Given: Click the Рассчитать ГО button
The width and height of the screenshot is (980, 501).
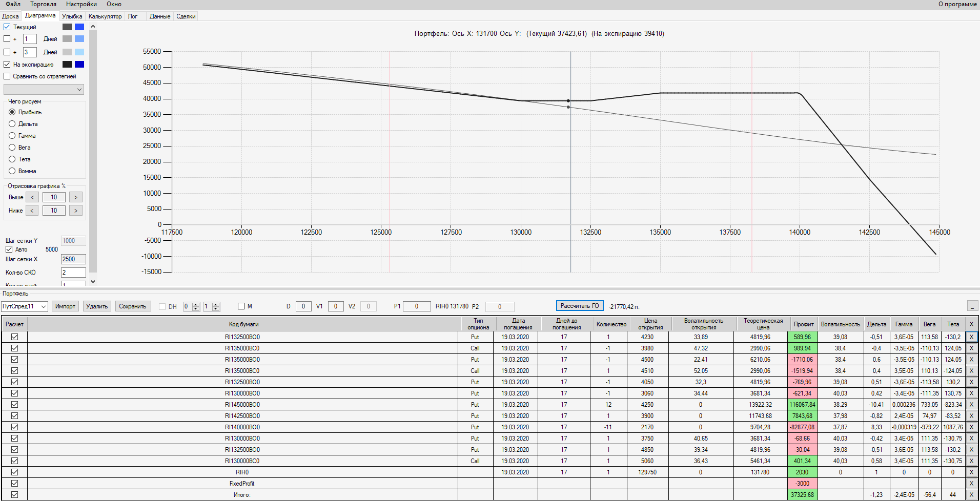Looking at the screenshot, I should [x=580, y=306].
